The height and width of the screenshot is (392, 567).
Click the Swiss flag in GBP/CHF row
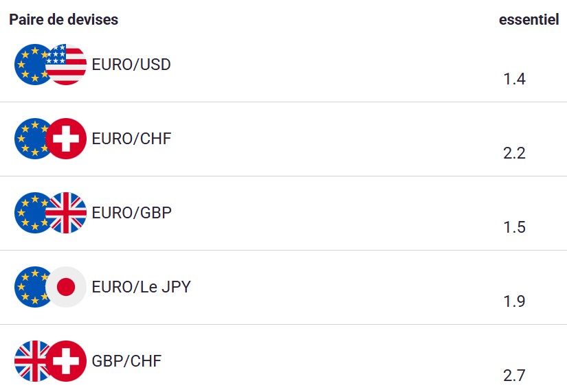click(68, 361)
